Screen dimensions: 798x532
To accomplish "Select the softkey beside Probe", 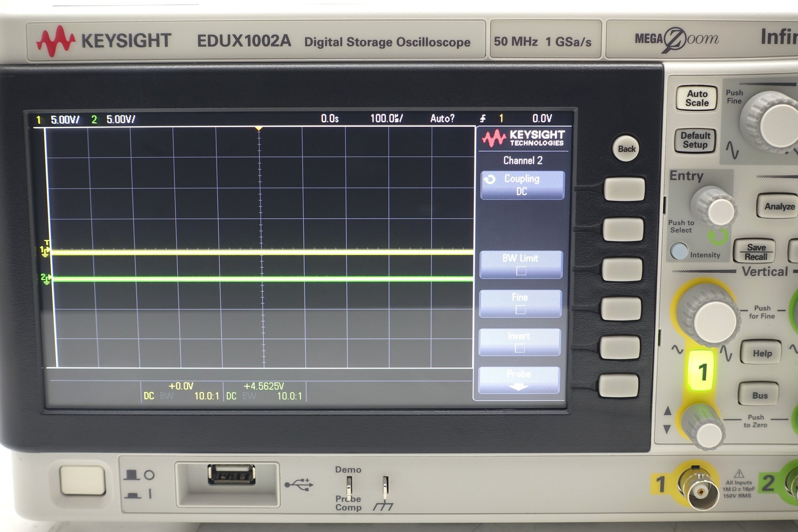I will pos(619,385).
